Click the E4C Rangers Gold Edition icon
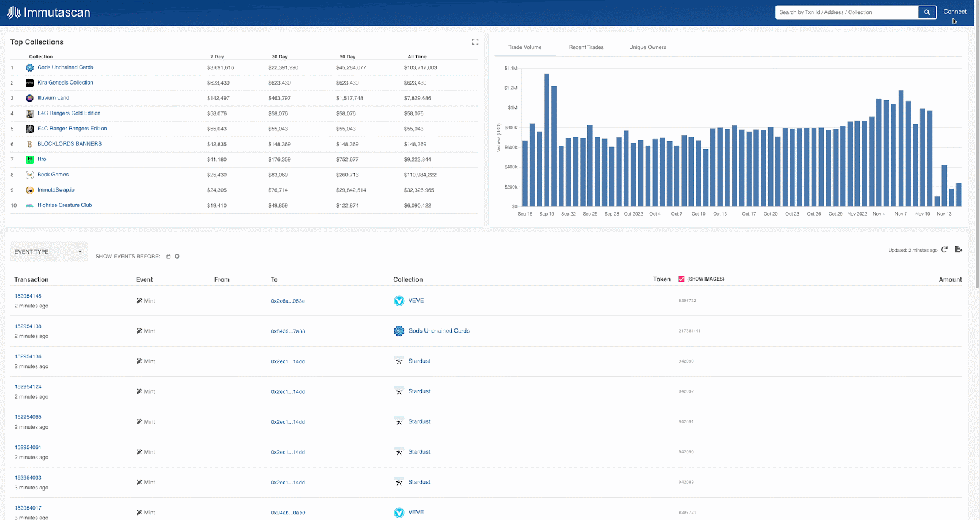 [x=29, y=113]
